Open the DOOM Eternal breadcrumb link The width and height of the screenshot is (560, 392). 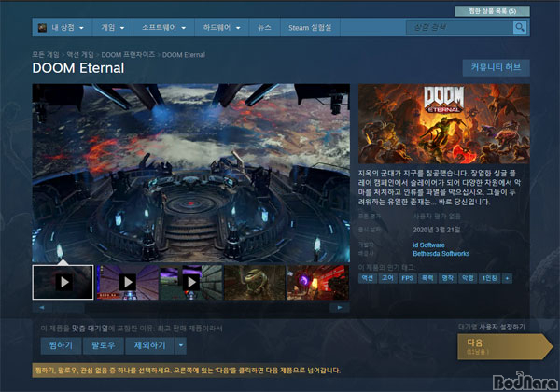point(184,55)
